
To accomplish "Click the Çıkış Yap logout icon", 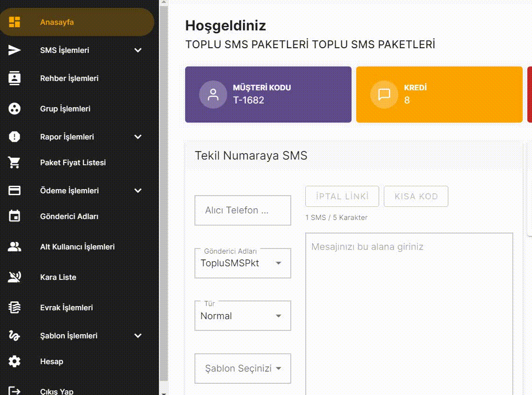I will (14, 391).
